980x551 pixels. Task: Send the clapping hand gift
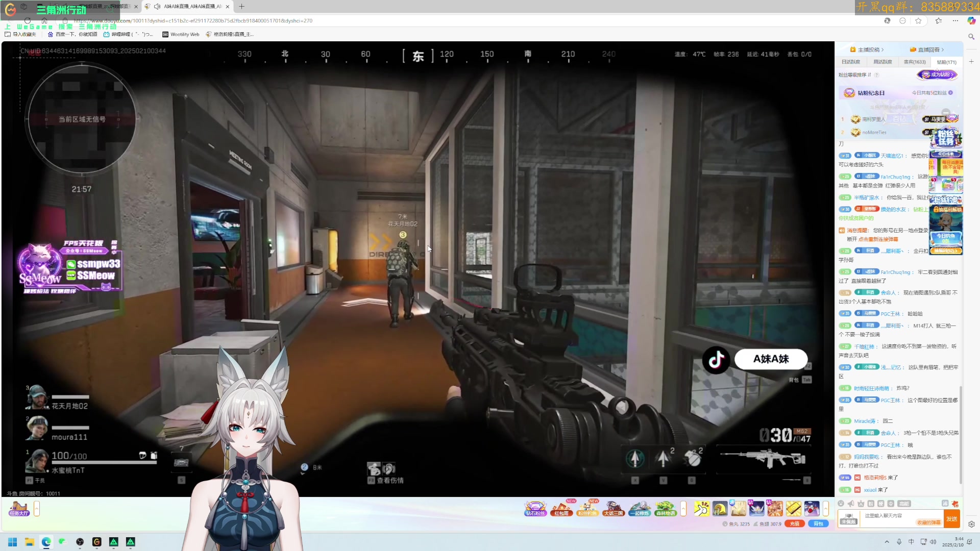pyautogui.click(x=702, y=509)
